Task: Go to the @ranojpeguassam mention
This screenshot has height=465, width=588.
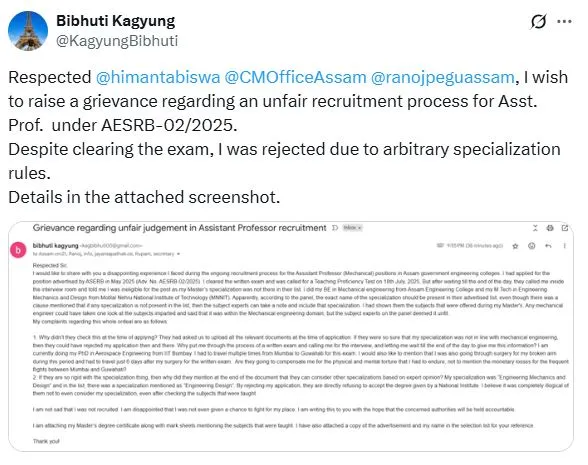Action: (442, 77)
